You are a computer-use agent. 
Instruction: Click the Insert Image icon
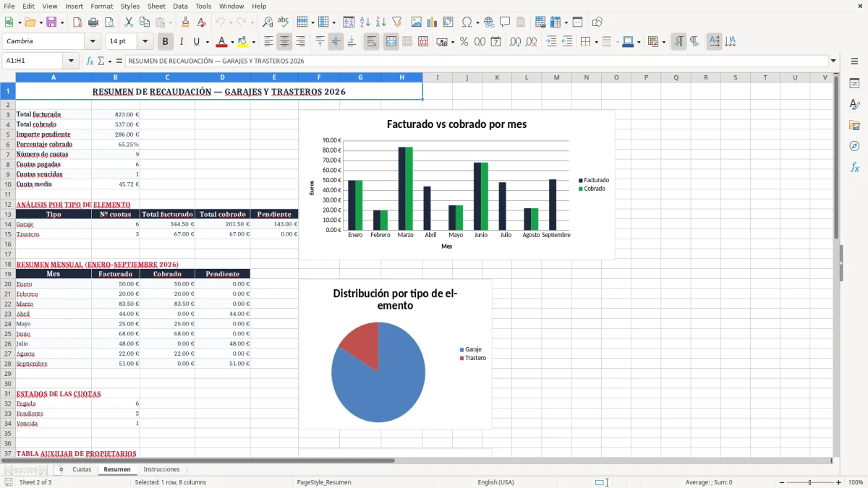tap(417, 22)
